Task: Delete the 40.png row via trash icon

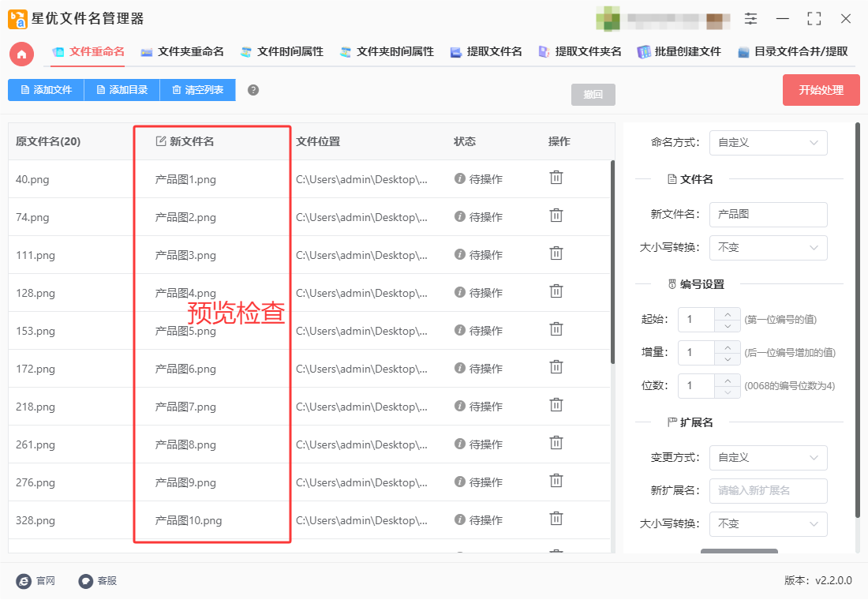Action: pyautogui.click(x=556, y=178)
